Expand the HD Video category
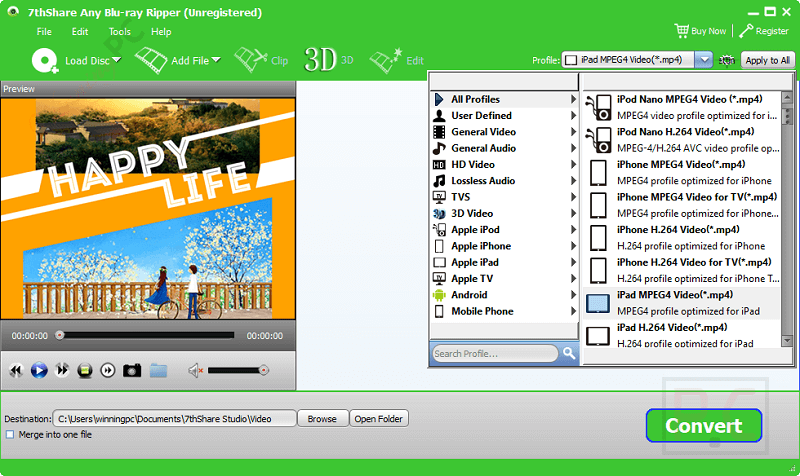The image size is (800, 476). click(x=505, y=164)
